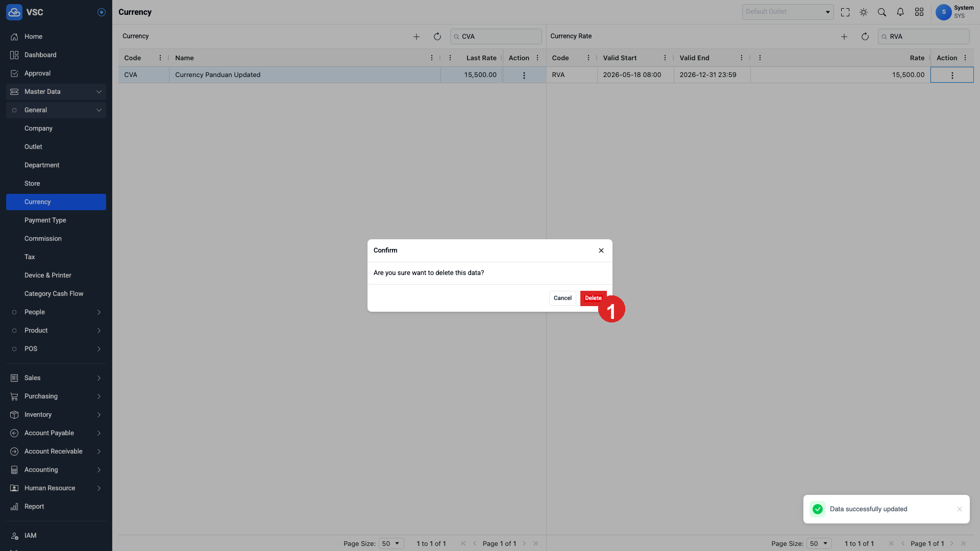Open Valid Start column menu
Viewport: 980px width, 551px height.
(665, 58)
